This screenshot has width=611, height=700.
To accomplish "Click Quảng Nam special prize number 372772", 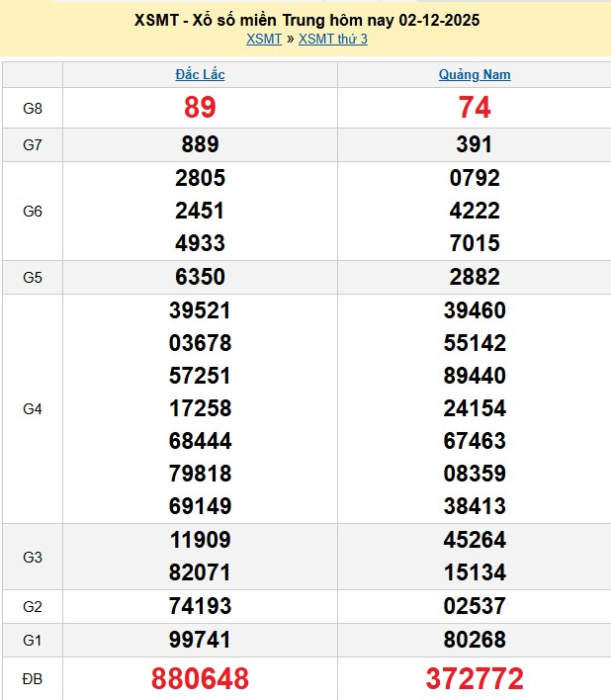I will point(475,679).
